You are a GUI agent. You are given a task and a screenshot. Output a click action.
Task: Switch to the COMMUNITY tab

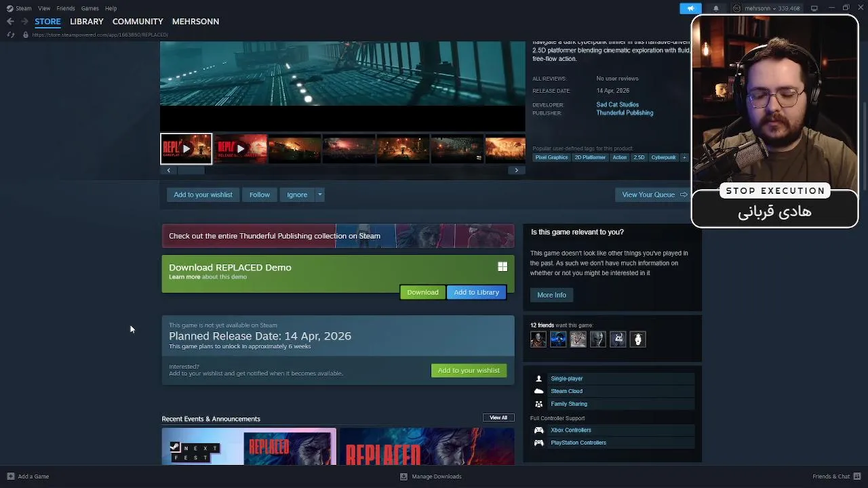click(x=138, y=22)
